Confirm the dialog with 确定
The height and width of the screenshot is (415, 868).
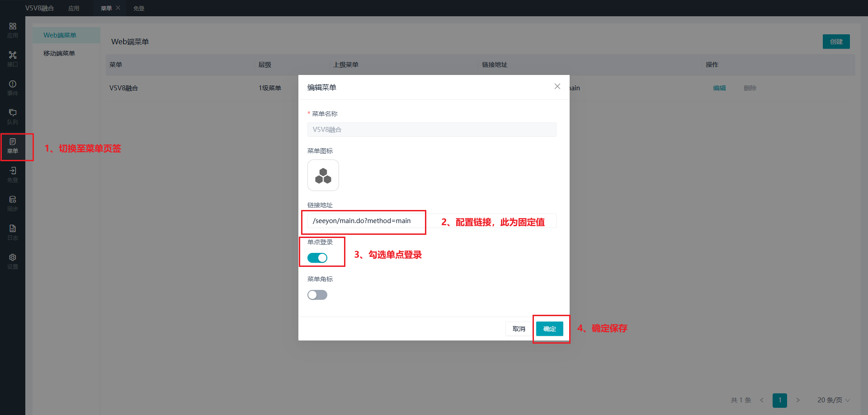[x=550, y=329]
